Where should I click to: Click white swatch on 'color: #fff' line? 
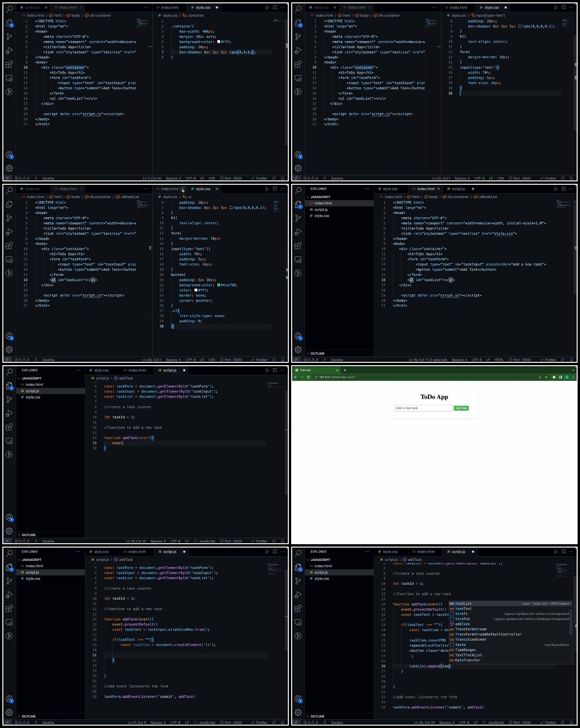(x=196, y=290)
